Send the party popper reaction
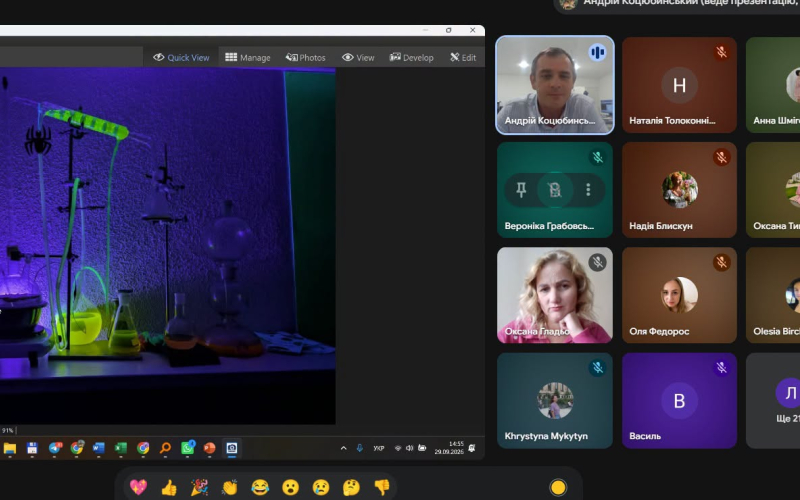 click(199, 487)
